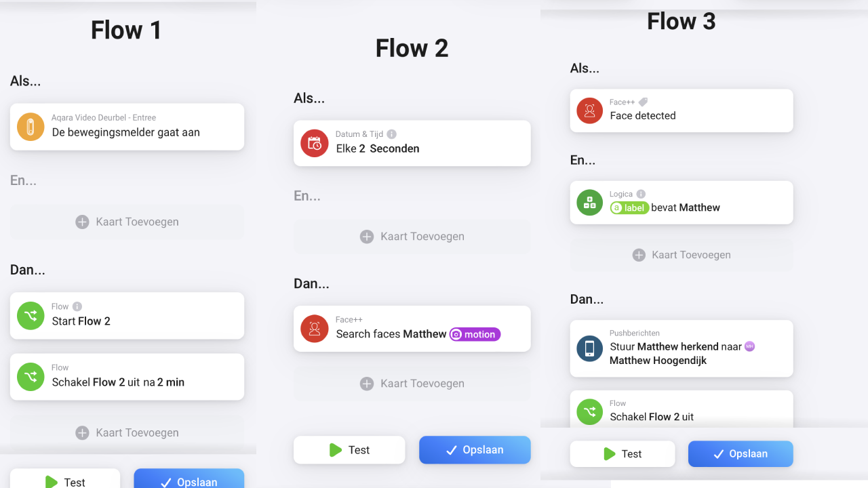Run Flow 3 with the Test button
The height and width of the screenshot is (488, 868).
coord(623,454)
